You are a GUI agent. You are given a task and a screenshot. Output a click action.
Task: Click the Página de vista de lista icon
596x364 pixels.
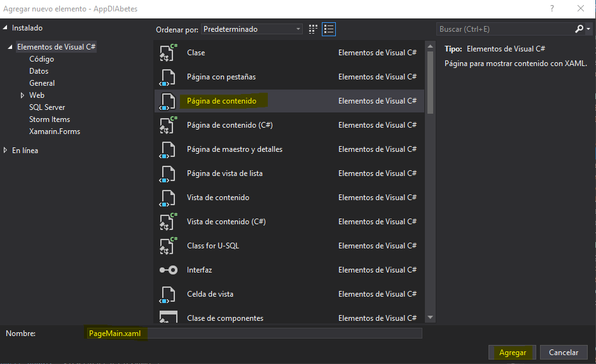(167, 174)
